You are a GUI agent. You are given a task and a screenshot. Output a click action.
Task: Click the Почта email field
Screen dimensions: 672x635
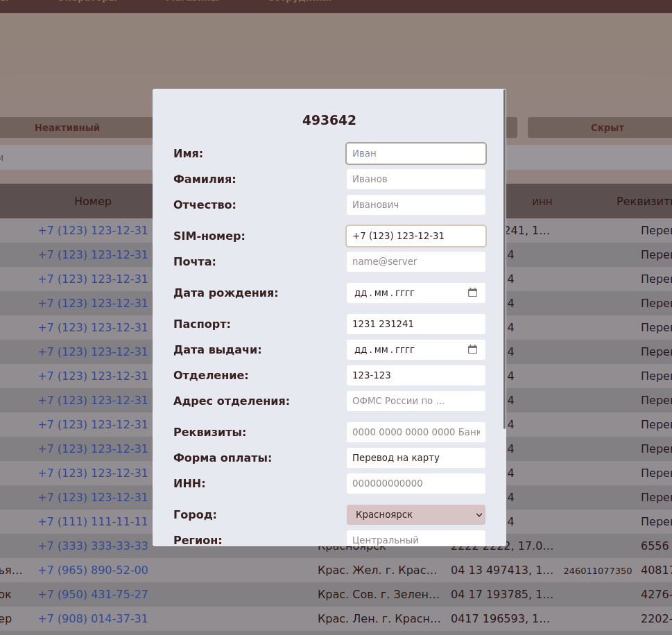click(415, 261)
